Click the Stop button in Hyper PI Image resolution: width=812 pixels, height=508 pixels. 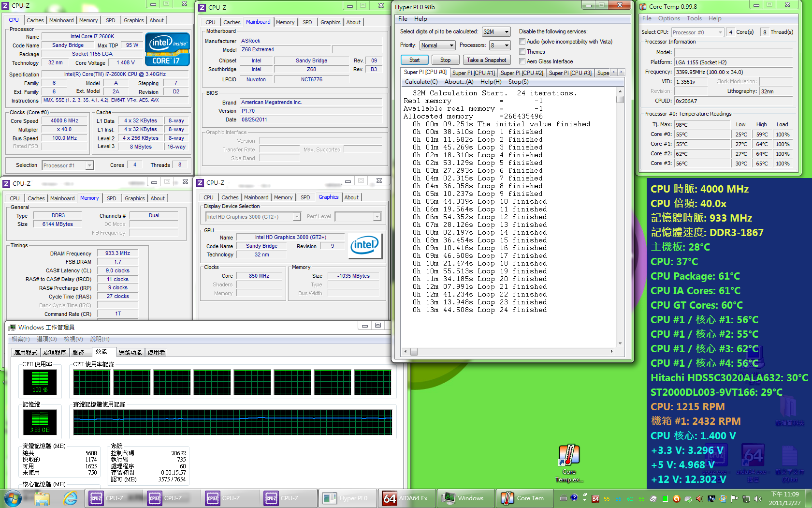446,60
